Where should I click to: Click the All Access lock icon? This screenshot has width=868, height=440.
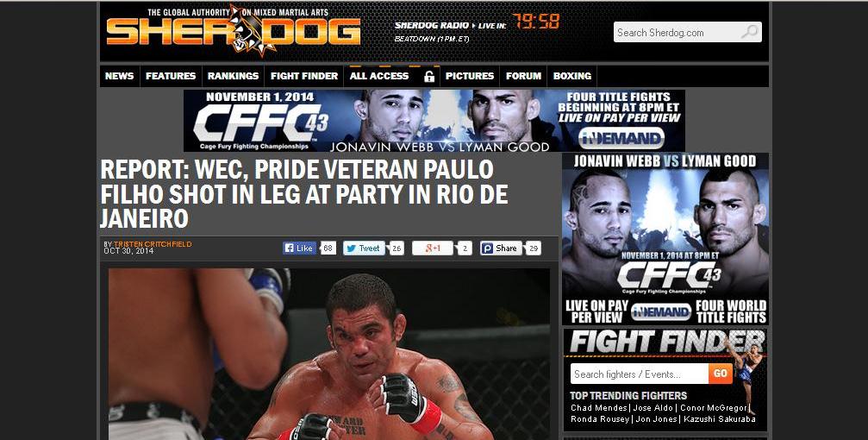coord(429,77)
